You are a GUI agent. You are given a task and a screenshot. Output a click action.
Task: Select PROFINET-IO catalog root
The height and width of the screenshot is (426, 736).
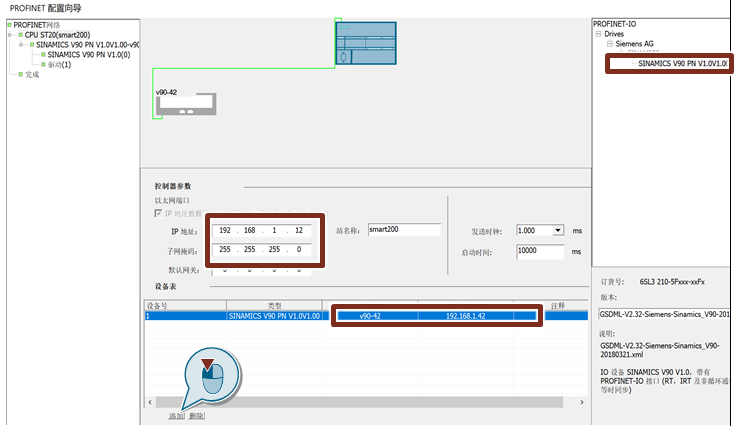point(614,24)
